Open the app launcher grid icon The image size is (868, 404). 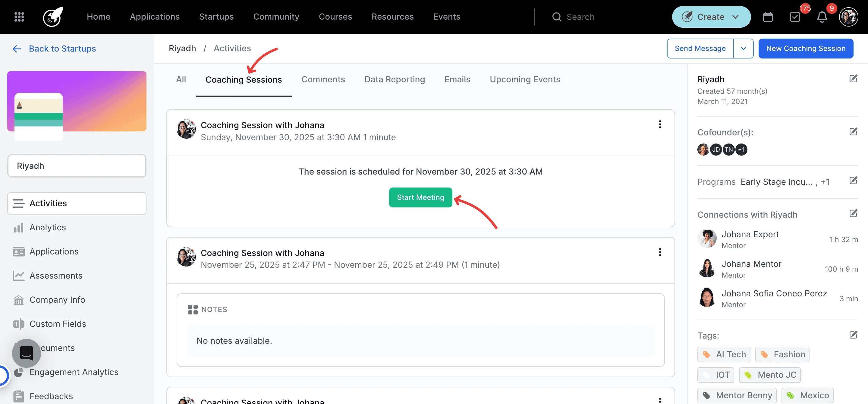tap(19, 17)
